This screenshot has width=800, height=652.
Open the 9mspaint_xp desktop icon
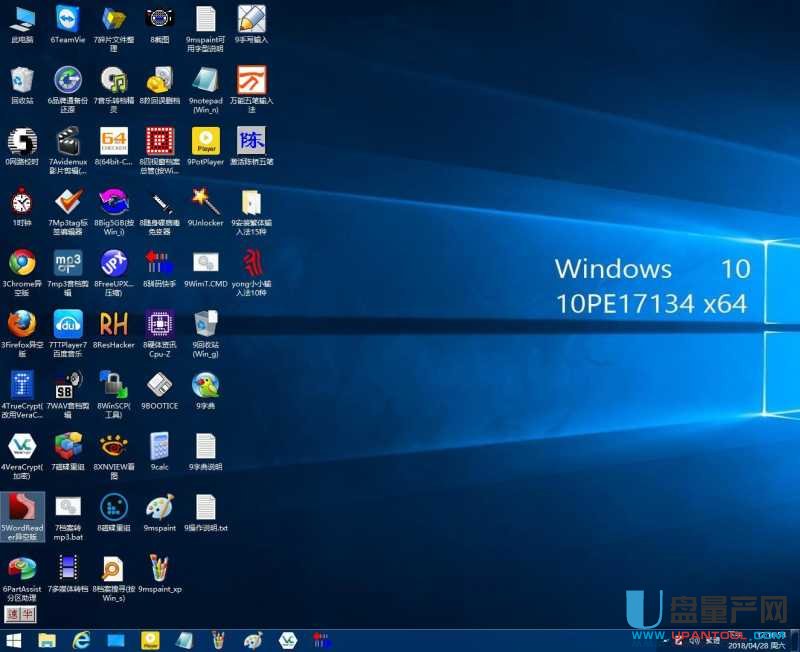pyautogui.click(x=160, y=574)
